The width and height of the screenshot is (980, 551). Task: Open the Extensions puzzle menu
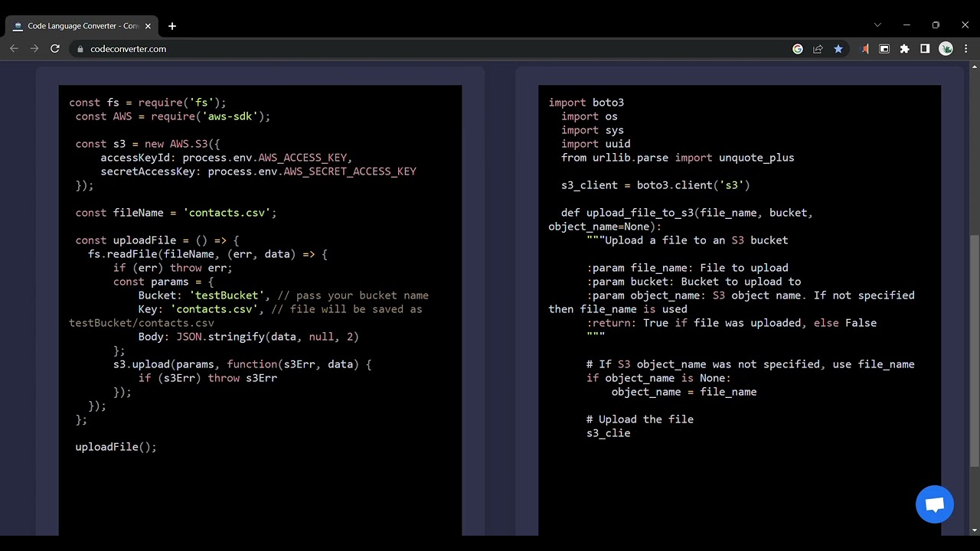[x=904, y=49]
